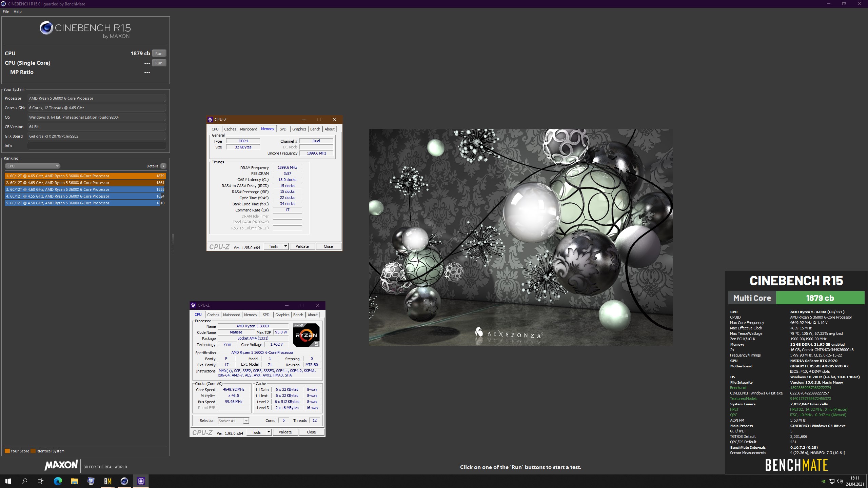Click the Details arrow button in Ranking

pyautogui.click(x=163, y=166)
